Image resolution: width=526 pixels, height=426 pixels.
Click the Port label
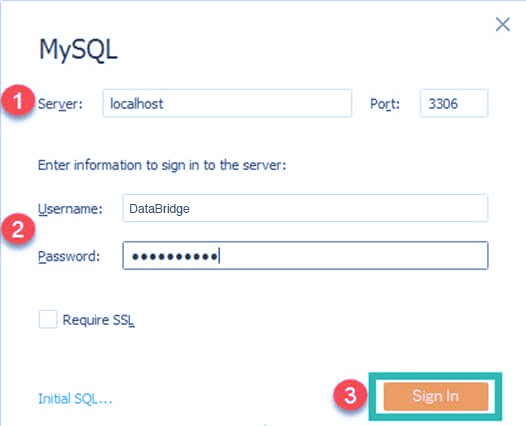tap(385, 104)
